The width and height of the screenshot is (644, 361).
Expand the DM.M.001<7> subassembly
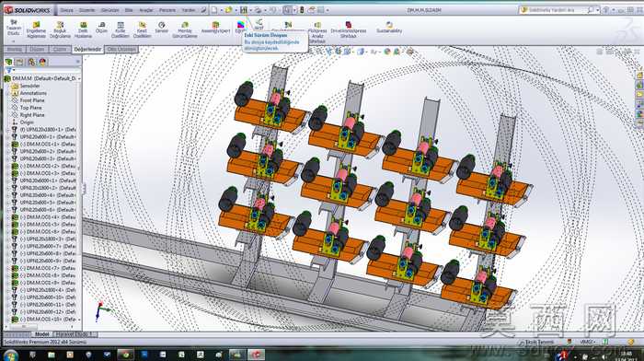coord(8,268)
